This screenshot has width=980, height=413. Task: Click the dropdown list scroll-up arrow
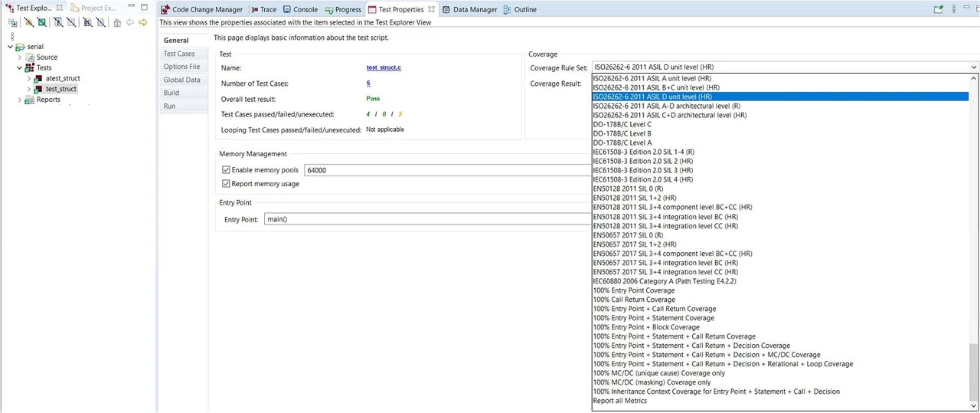point(974,78)
